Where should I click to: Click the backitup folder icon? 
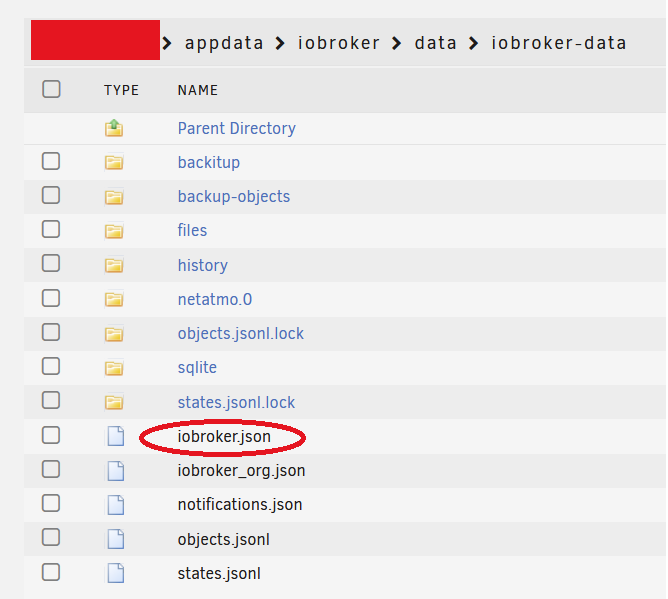114,162
